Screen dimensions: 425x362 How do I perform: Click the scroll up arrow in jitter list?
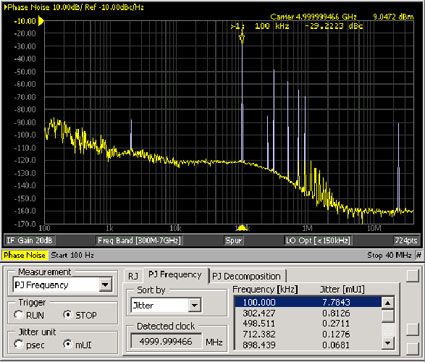coord(388,303)
